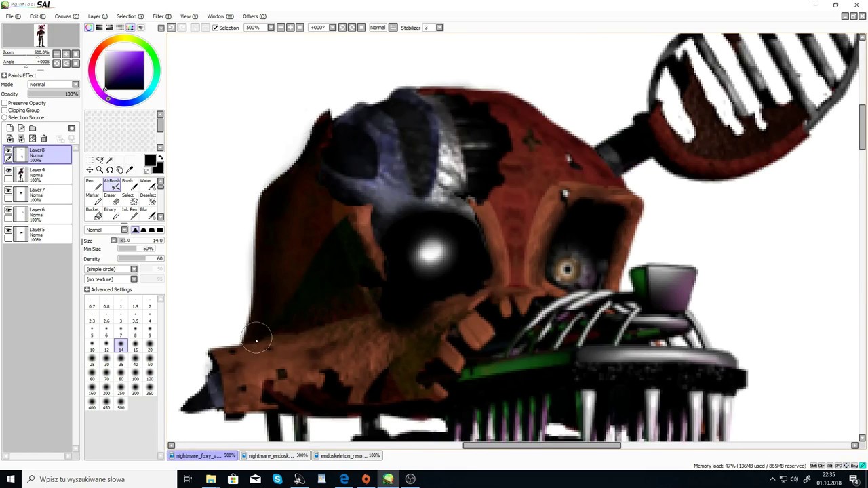868x488 pixels.
Task: Choose the rectangular selection tool
Action: coord(90,160)
